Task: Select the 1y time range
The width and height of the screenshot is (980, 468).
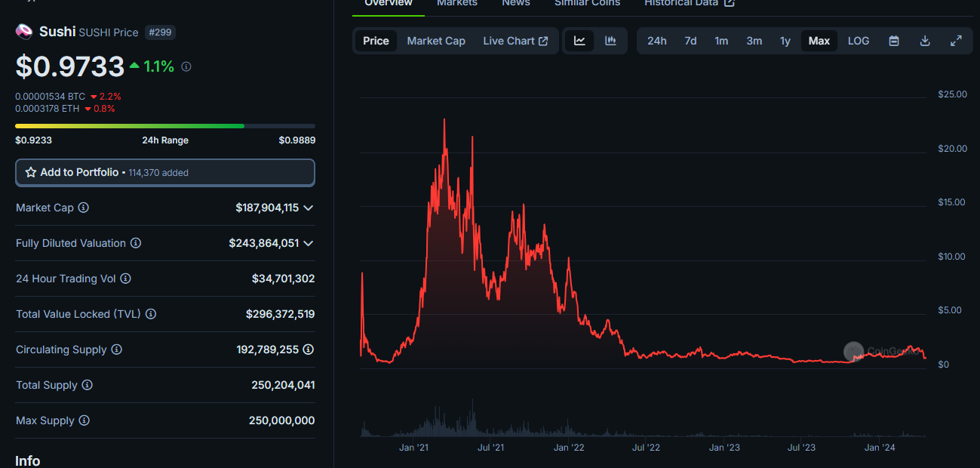Action: coord(785,41)
